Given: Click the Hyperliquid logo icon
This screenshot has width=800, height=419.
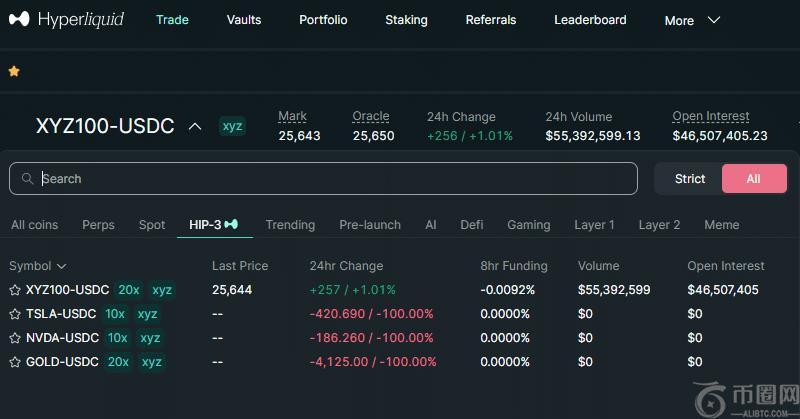Looking at the screenshot, I should [x=18, y=20].
